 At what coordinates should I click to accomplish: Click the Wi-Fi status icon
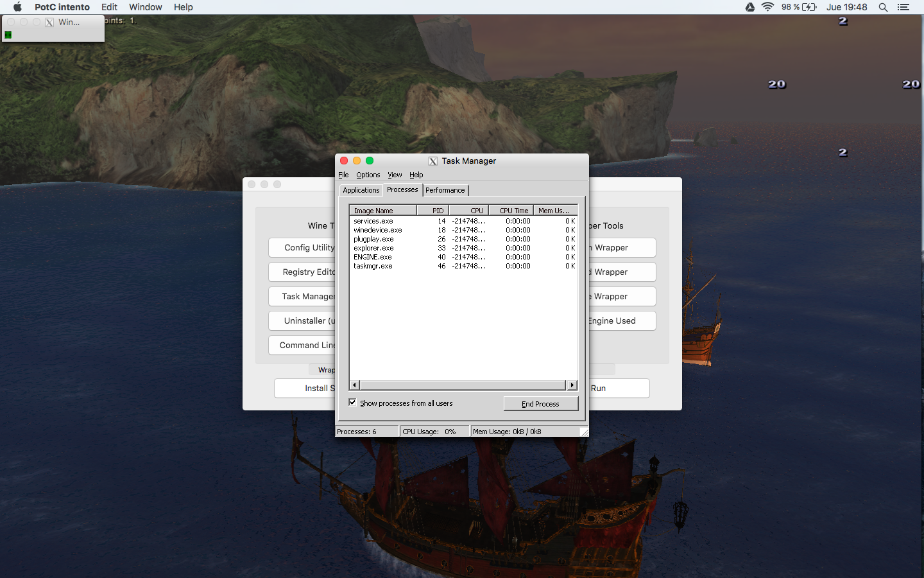(x=767, y=7)
